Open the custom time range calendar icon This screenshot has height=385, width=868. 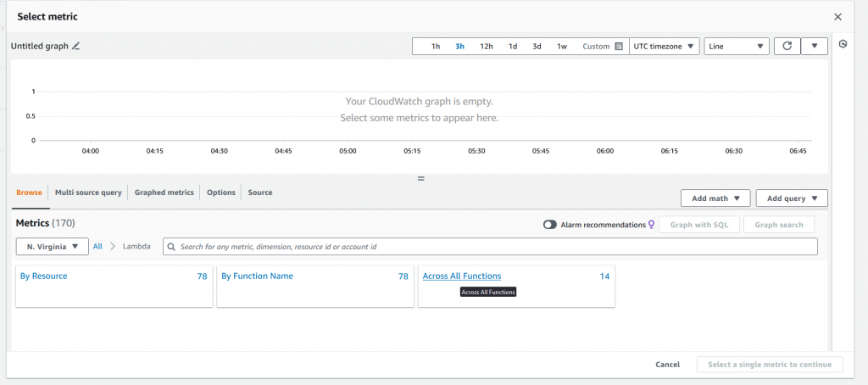coord(619,47)
